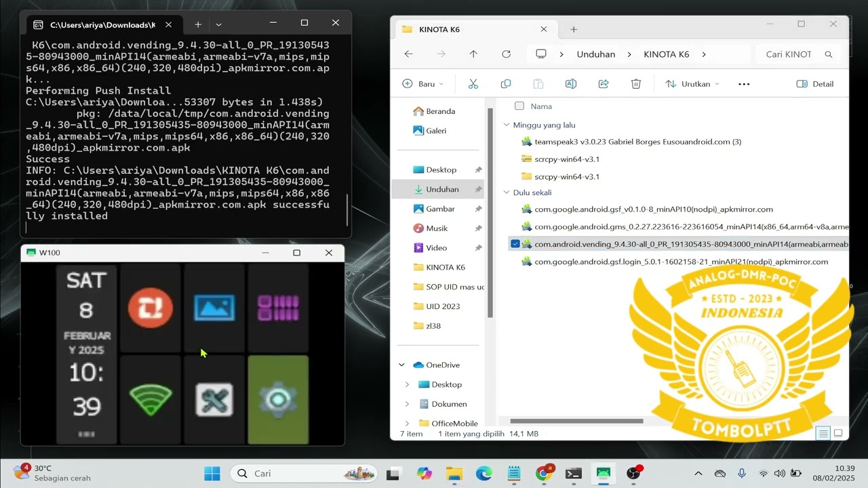Tap the red app icon in W100
Viewport: 868px width, 488px height.
(x=151, y=308)
